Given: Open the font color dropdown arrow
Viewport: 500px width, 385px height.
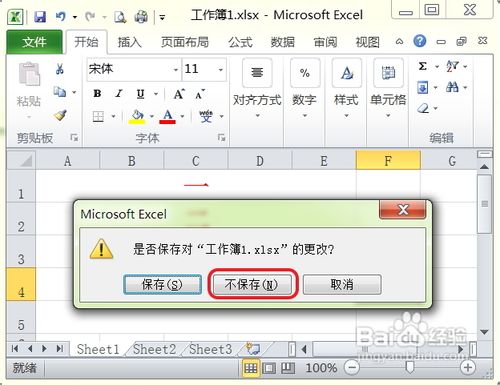Looking at the screenshot, I should point(182,116).
